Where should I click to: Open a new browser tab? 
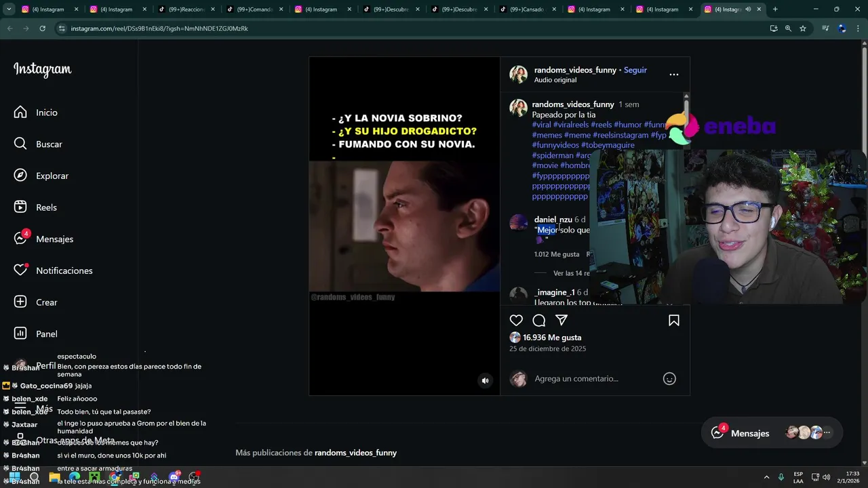tap(775, 9)
